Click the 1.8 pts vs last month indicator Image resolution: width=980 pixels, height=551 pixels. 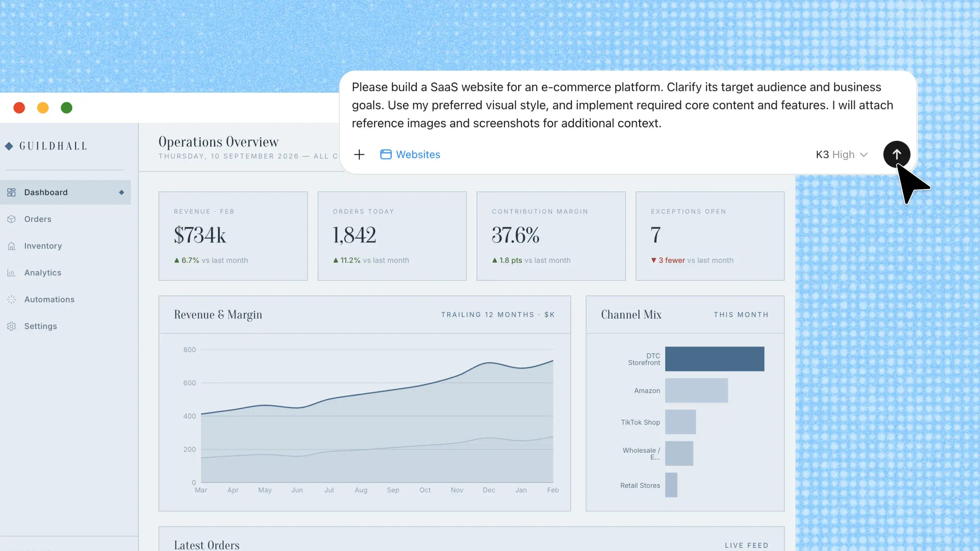click(x=531, y=260)
